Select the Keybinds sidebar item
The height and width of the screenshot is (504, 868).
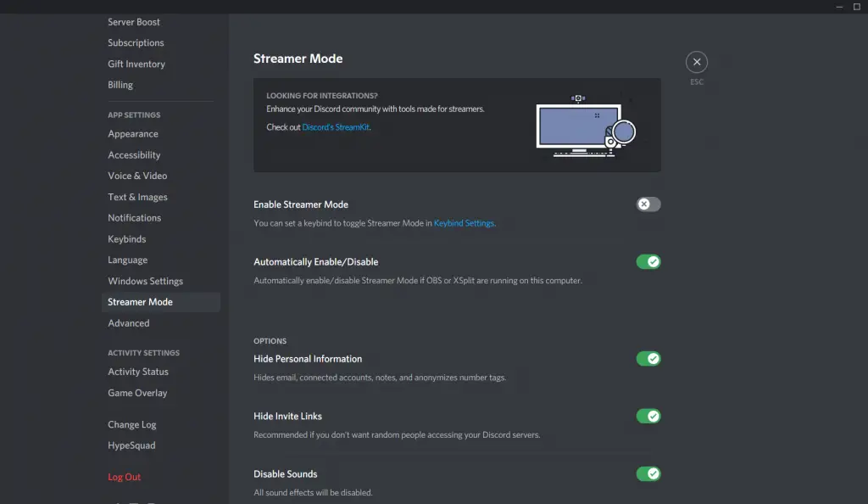[x=127, y=239]
